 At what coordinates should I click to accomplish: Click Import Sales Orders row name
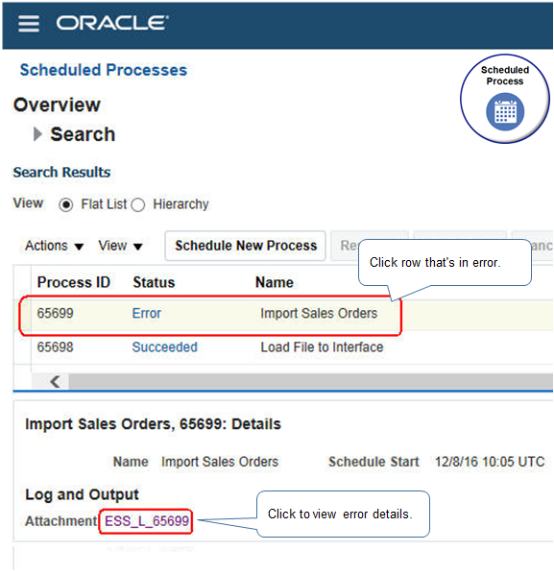[x=319, y=313]
